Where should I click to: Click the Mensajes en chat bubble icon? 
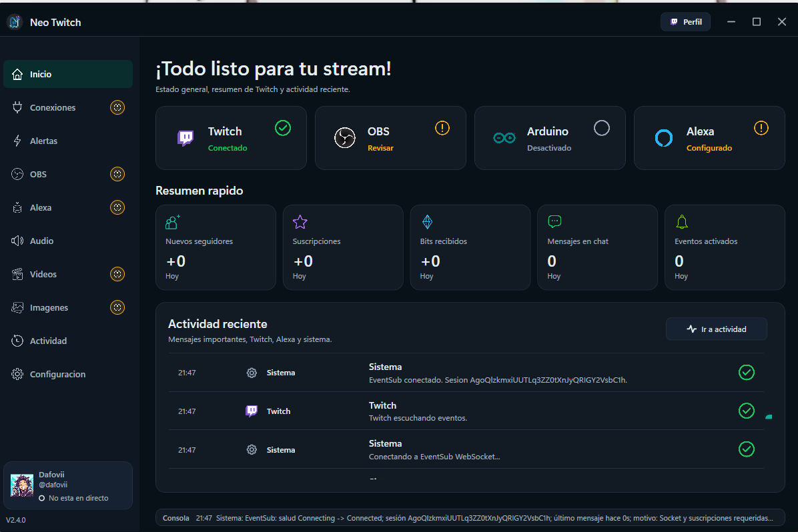tap(554, 221)
